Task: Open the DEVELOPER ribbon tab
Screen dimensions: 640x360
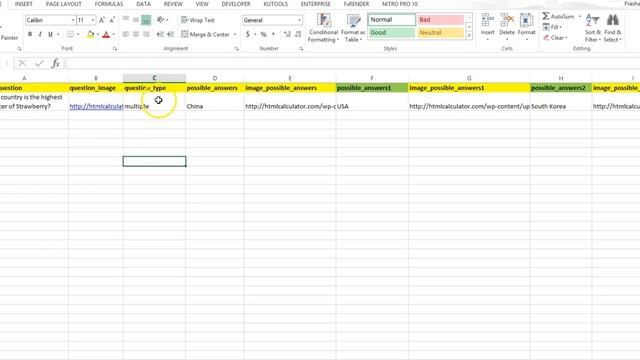Action: pos(236,4)
